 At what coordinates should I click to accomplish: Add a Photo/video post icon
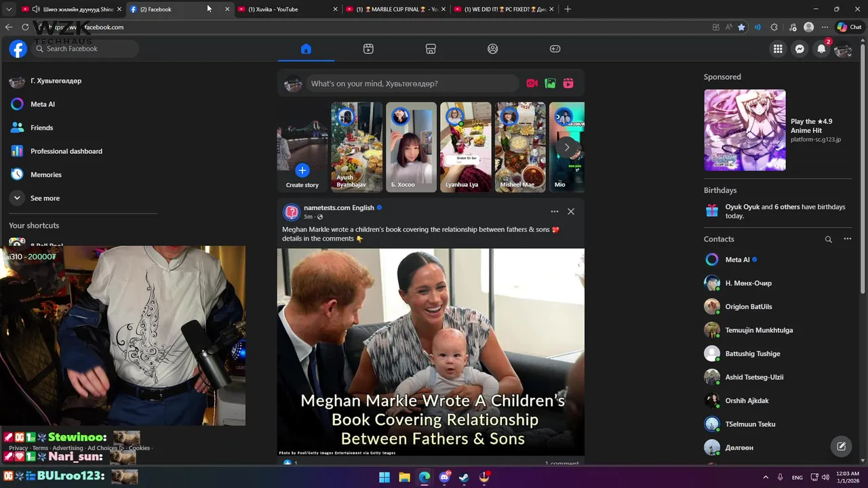550,83
